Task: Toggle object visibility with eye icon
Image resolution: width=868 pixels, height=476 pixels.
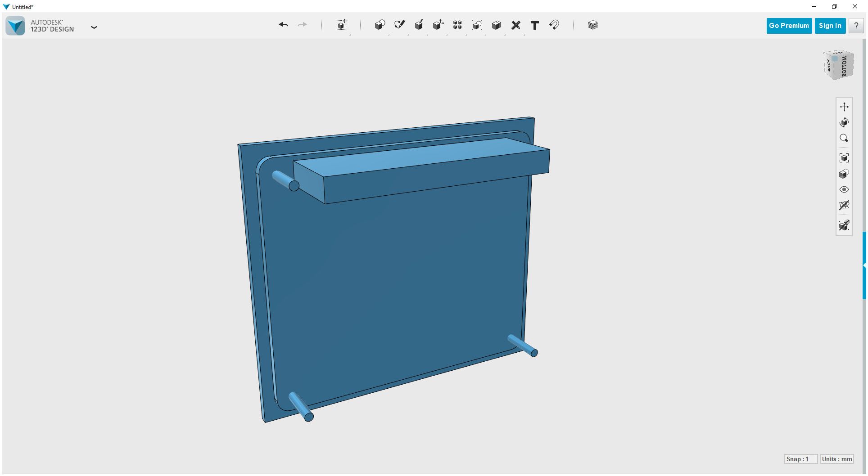Action: tap(844, 189)
